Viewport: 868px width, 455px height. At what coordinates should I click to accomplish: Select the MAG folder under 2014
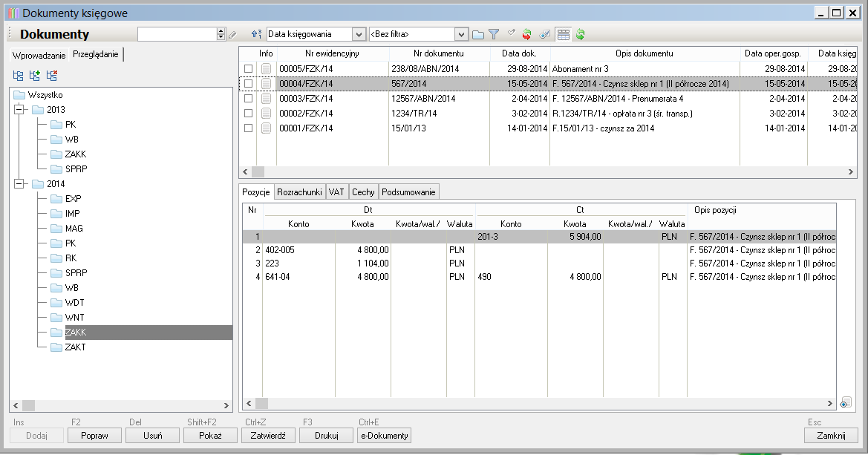67,229
